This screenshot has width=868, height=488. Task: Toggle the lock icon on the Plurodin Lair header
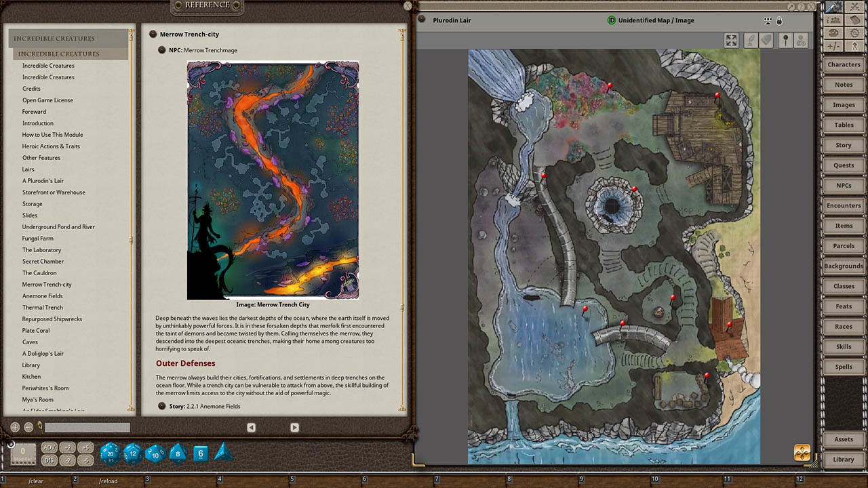click(779, 20)
